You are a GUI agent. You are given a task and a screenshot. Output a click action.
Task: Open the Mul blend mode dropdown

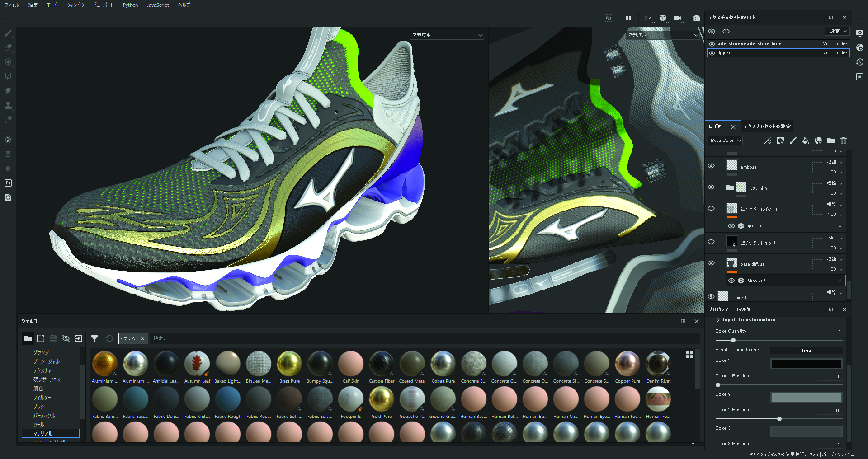[835, 238]
